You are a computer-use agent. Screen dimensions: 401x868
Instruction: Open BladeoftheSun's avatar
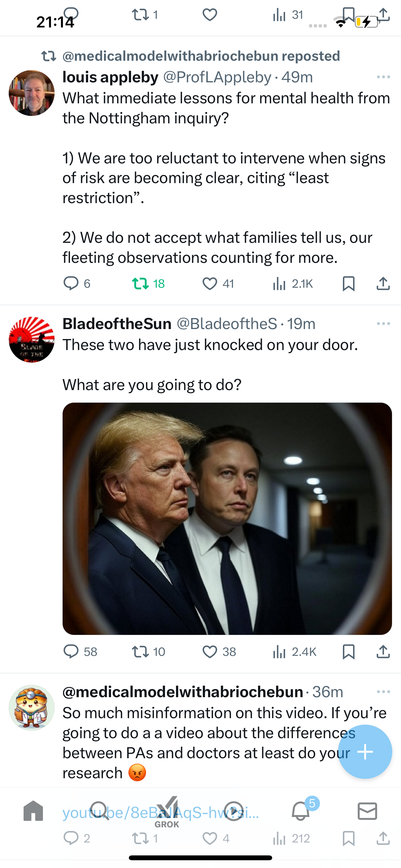coord(32,340)
